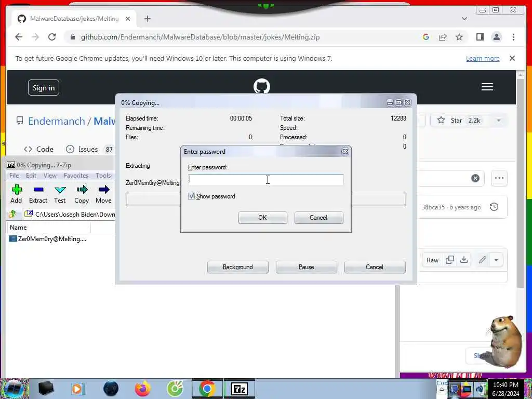Open the 7-Zip Favorites menu

(x=76, y=176)
